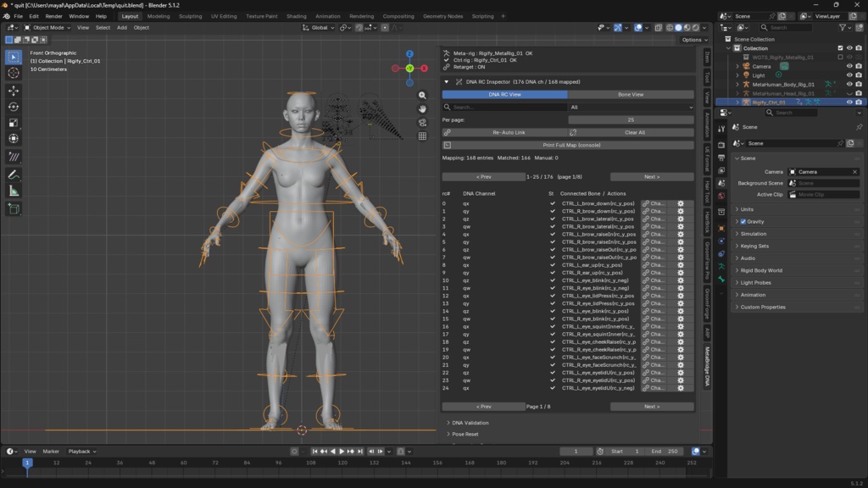The width and height of the screenshot is (868, 488).
Task: Expand Camera item in outliner tree
Action: [x=737, y=66]
